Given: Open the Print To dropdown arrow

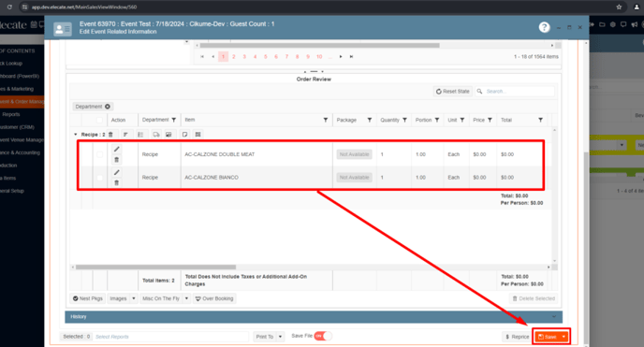Looking at the screenshot, I should [x=281, y=337].
